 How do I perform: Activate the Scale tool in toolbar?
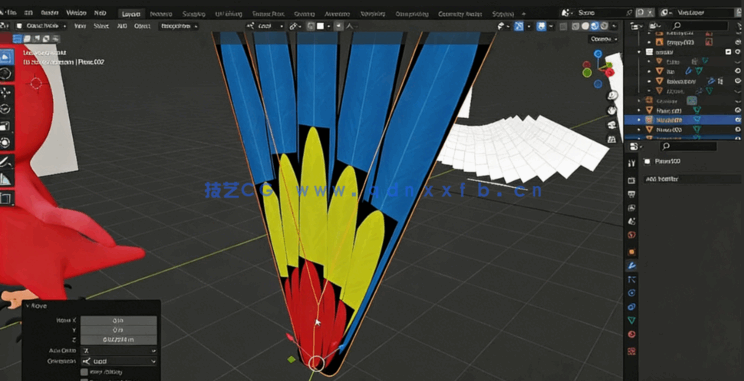[6, 126]
